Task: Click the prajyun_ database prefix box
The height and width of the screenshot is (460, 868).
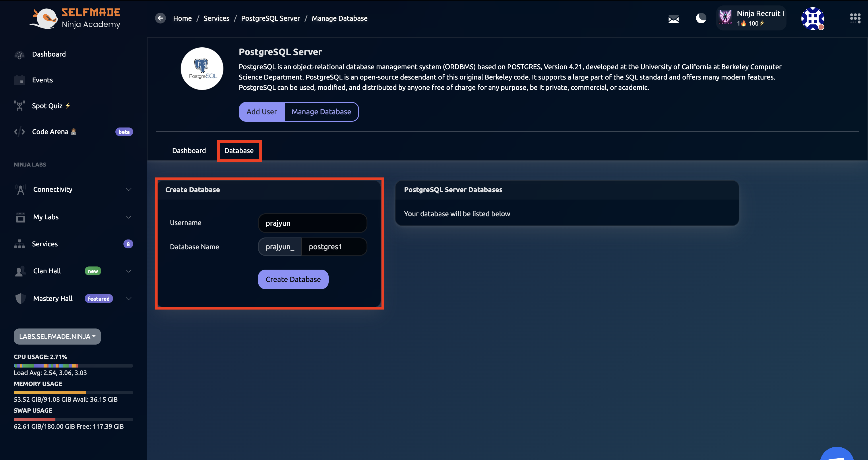Action: [280, 247]
